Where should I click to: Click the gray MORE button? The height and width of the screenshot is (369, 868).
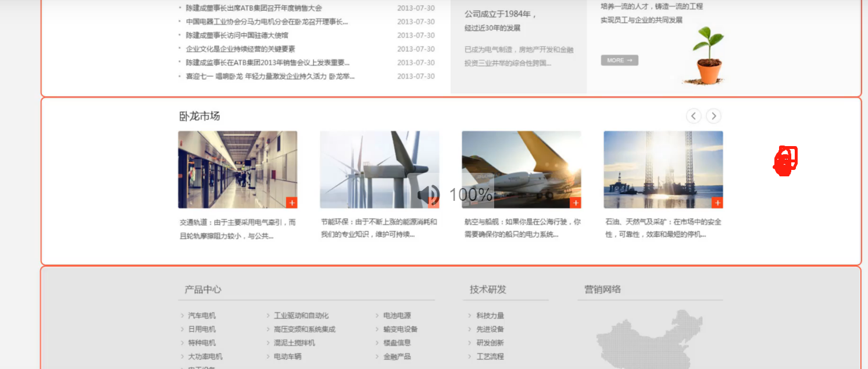point(619,60)
